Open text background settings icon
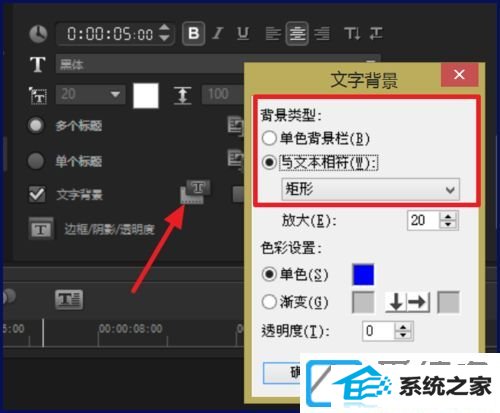This screenshot has height=413, width=500. click(x=195, y=192)
